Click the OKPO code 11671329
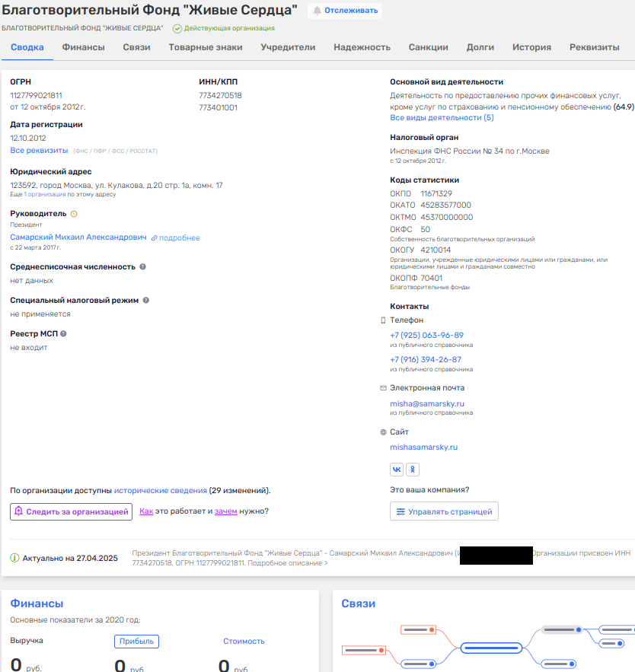This screenshot has height=672, width=635. coord(436,194)
